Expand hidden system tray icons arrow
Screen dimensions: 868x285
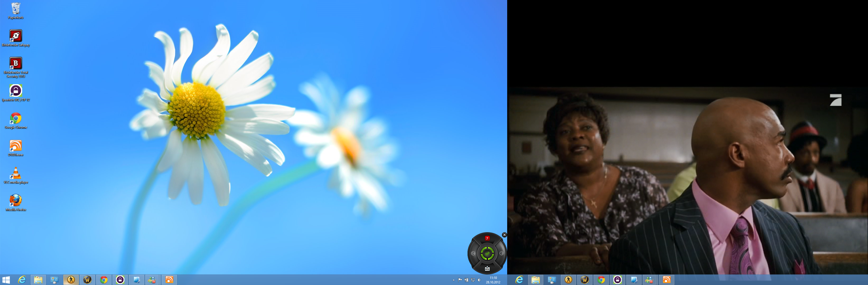point(454,280)
